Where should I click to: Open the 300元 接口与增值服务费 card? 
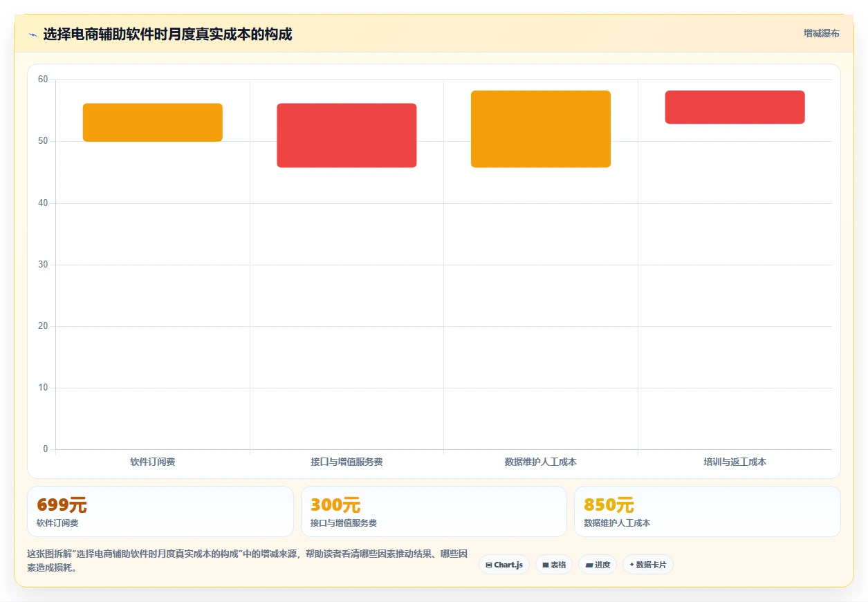pyautogui.click(x=434, y=511)
